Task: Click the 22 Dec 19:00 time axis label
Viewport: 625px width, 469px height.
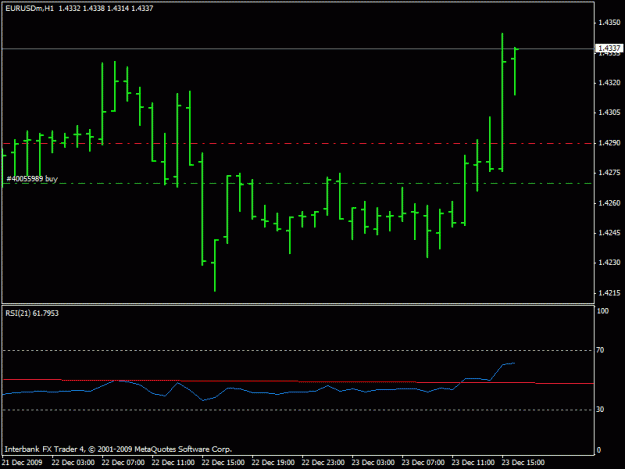Action: coord(273,462)
